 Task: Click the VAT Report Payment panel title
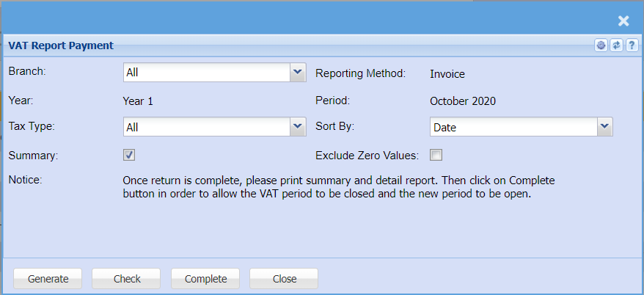pos(61,45)
